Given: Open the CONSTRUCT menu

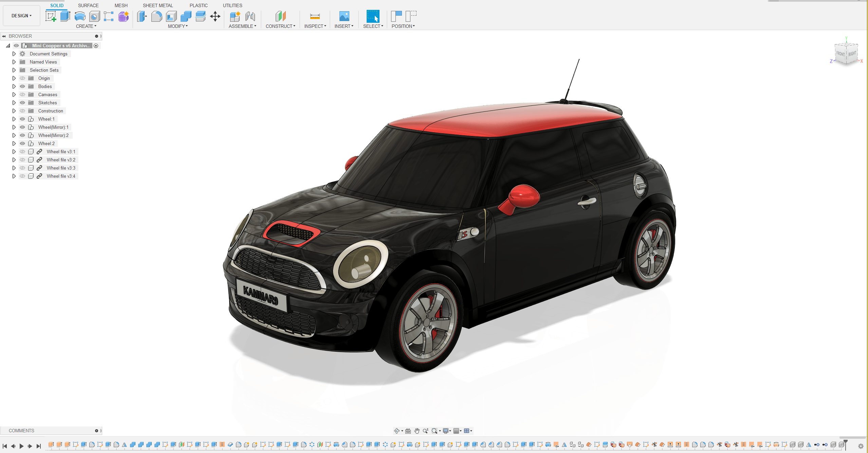Looking at the screenshot, I should coord(280,26).
